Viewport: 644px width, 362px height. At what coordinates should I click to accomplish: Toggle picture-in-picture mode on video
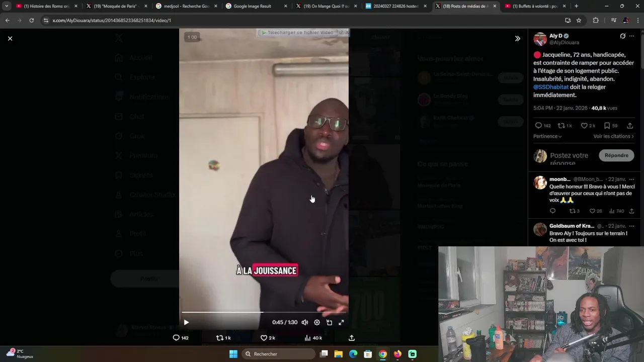tap(329, 322)
